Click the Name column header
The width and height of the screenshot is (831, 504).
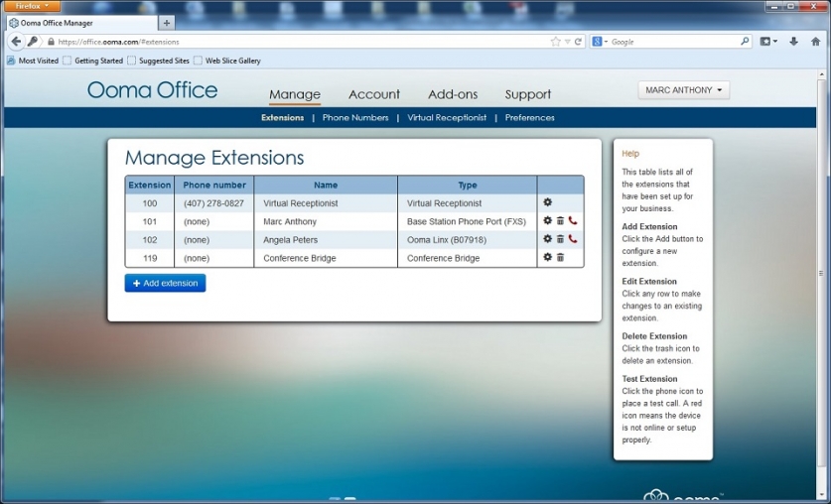(326, 185)
